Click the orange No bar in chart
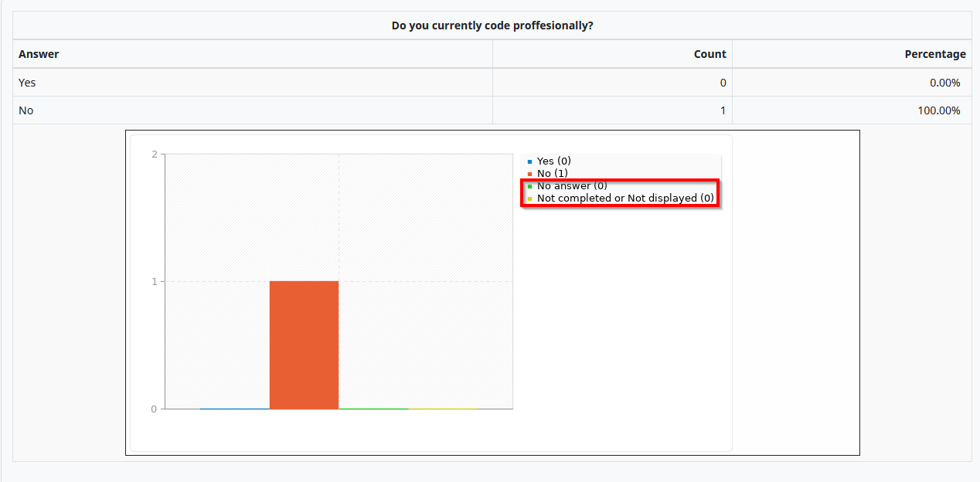980x482 pixels. [304, 345]
